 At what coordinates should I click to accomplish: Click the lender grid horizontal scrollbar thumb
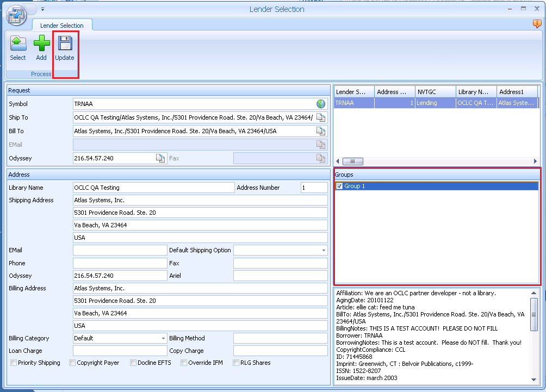pyautogui.click(x=356, y=161)
